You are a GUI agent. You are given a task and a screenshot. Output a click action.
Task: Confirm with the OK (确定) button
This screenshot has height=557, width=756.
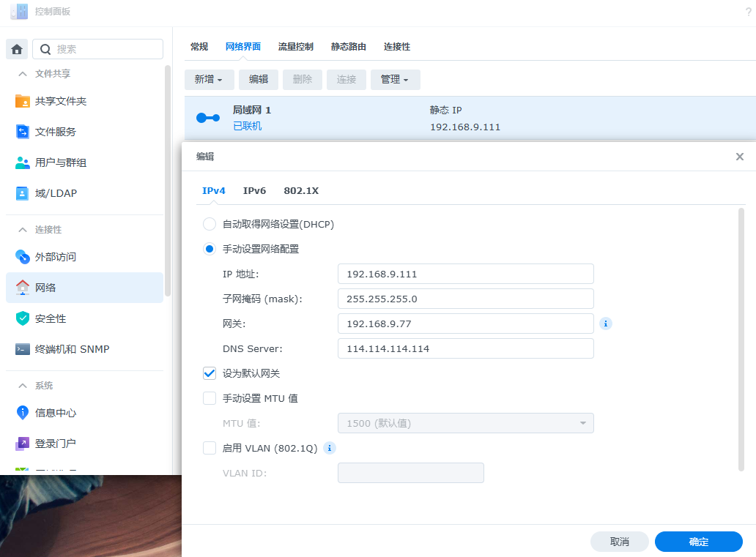[699, 542]
